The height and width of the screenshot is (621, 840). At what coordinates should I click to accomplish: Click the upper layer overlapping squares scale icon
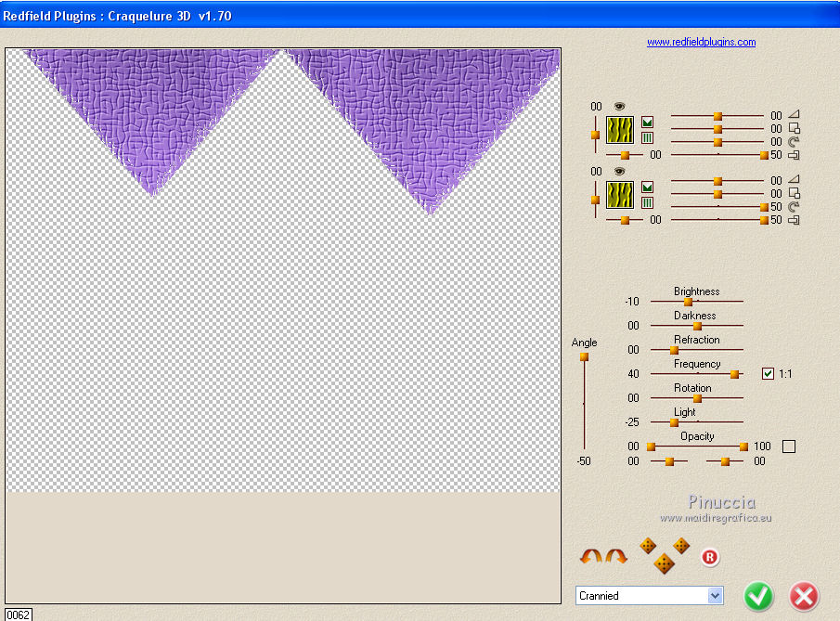[x=794, y=128]
